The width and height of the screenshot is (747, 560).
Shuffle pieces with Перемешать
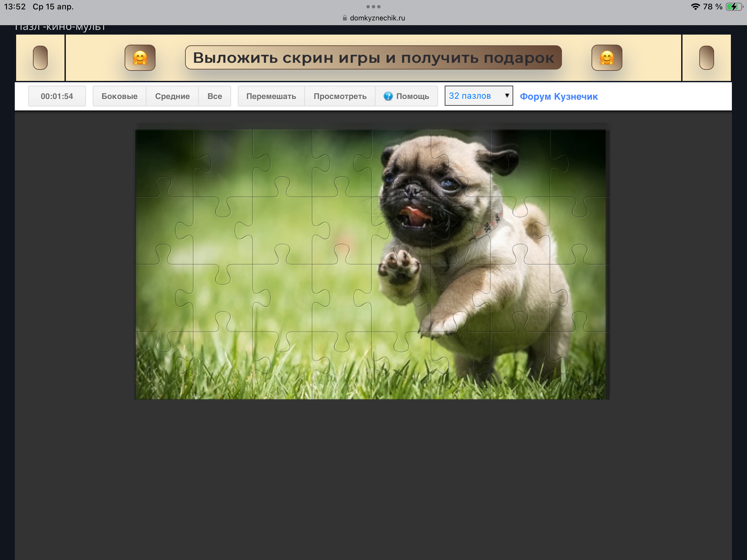pos(271,96)
